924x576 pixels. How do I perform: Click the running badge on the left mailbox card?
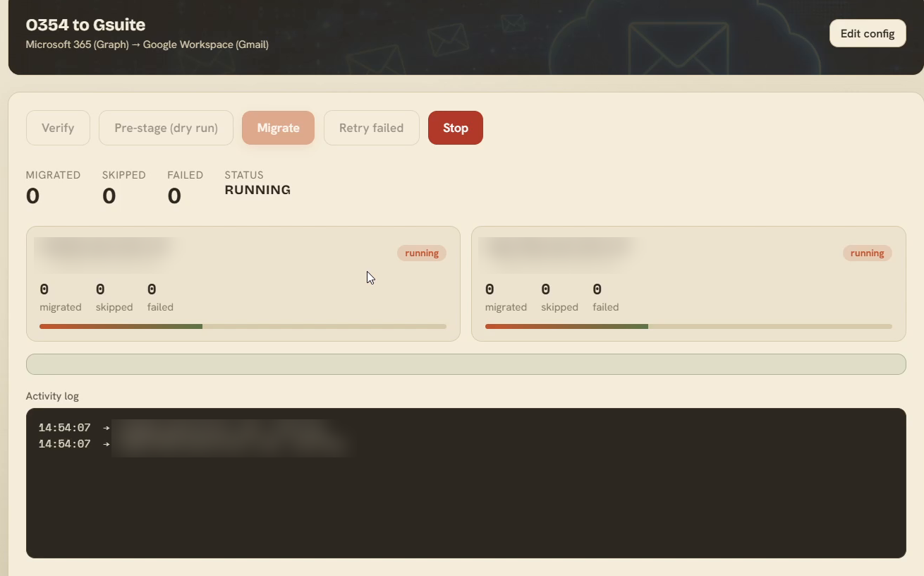(422, 253)
